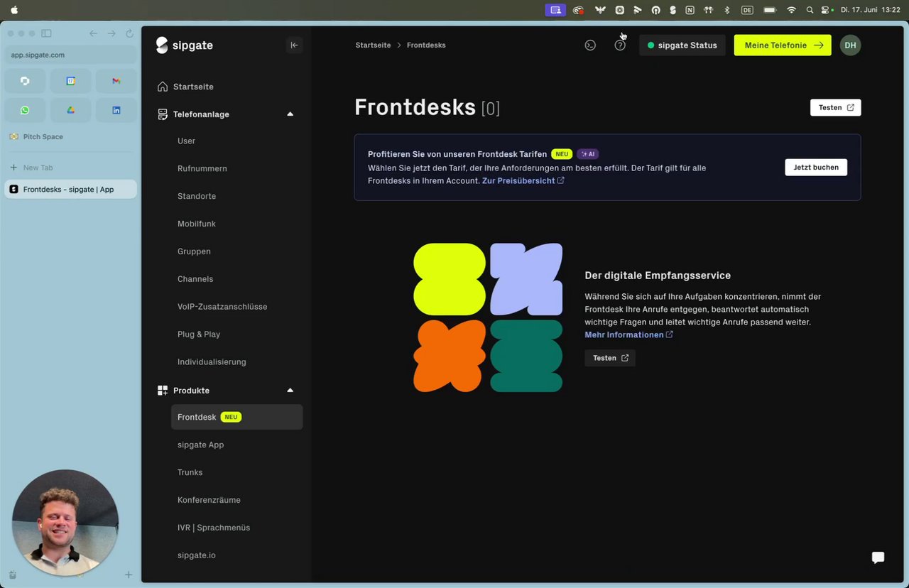
Task: Open the console icon in the header
Action: (x=590, y=45)
